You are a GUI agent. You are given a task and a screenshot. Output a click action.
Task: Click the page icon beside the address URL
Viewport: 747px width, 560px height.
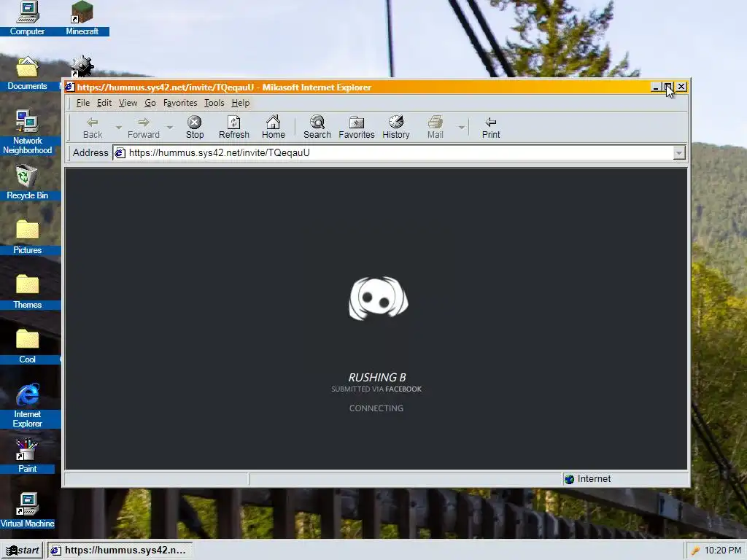tap(120, 153)
